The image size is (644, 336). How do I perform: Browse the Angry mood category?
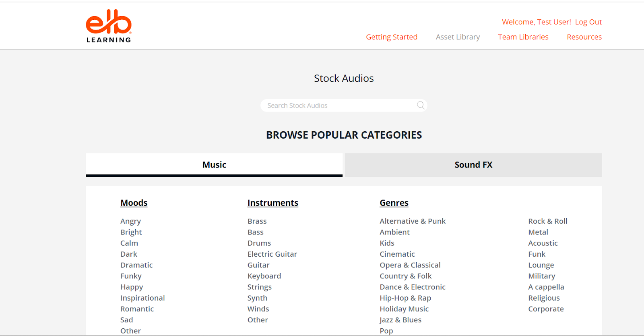pyautogui.click(x=130, y=221)
